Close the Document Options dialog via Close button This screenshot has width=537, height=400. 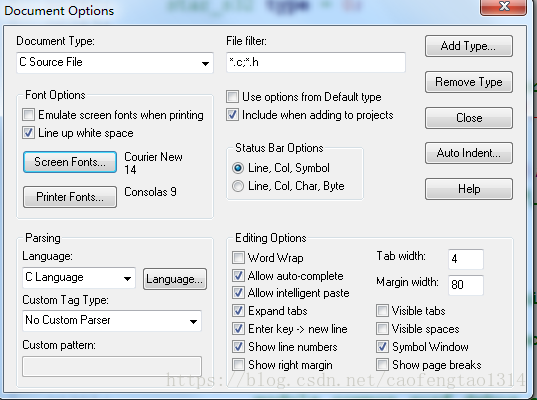click(469, 118)
